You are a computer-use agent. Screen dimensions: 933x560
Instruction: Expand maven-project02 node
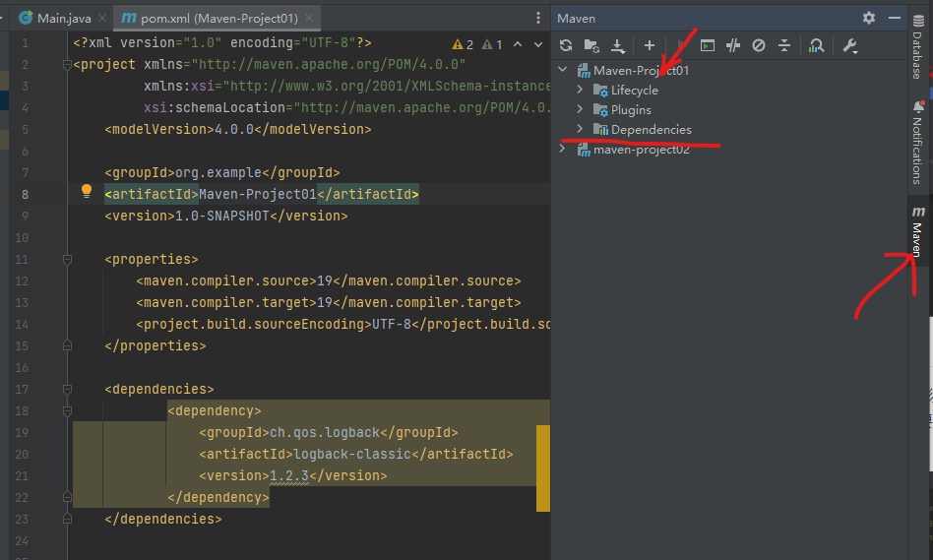(x=563, y=149)
